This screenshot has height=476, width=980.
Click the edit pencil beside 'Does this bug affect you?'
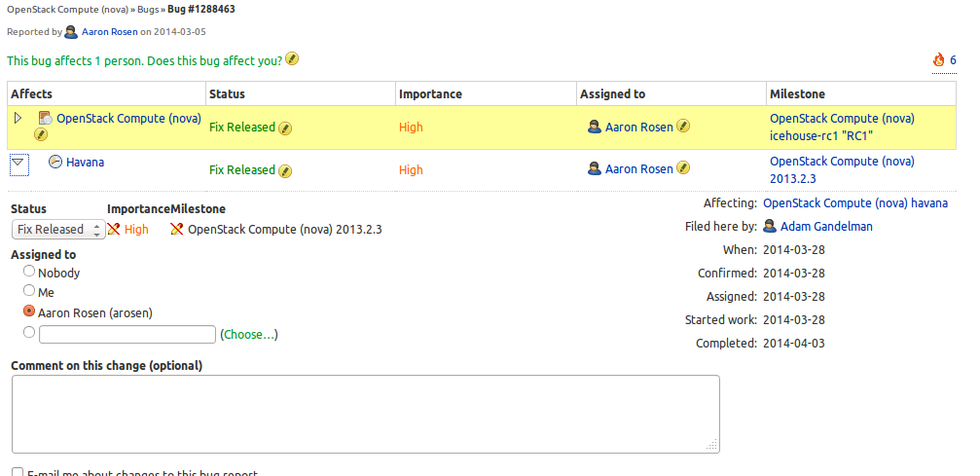click(292, 59)
